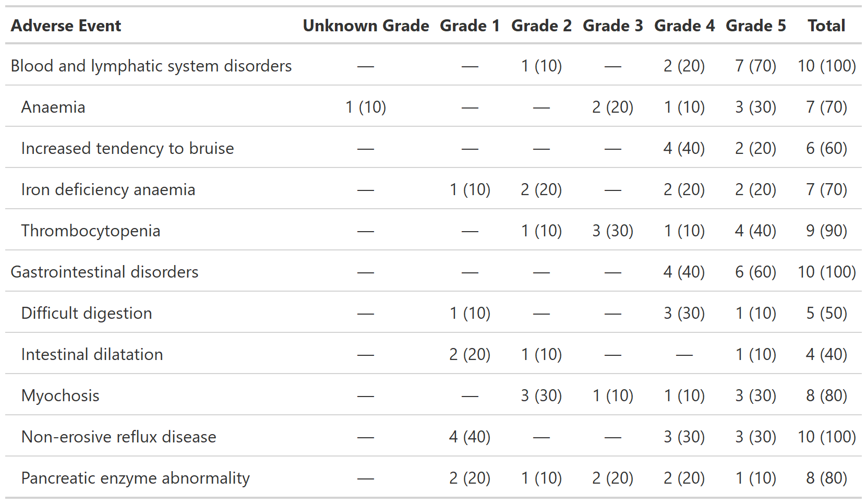Viewport: 867px width, 504px height.
Task: Click the Thrombocytopenia row label
Action: point(90,231)
